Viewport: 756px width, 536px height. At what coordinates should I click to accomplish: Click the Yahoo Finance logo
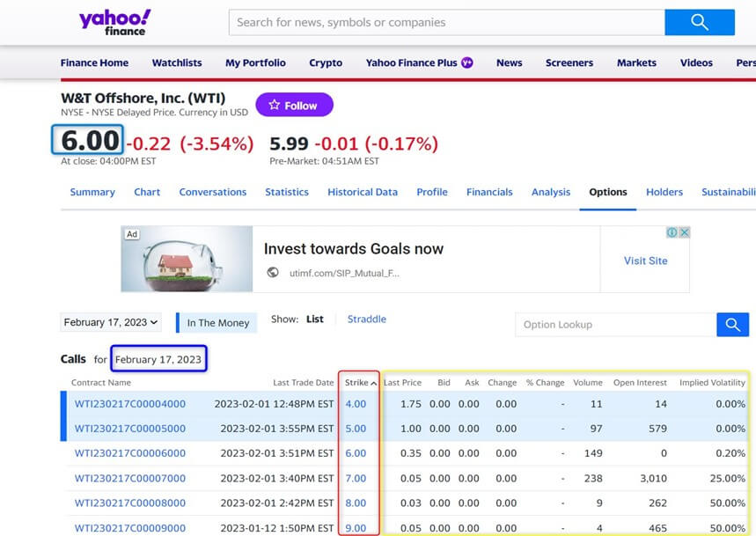tap(114, 22)
